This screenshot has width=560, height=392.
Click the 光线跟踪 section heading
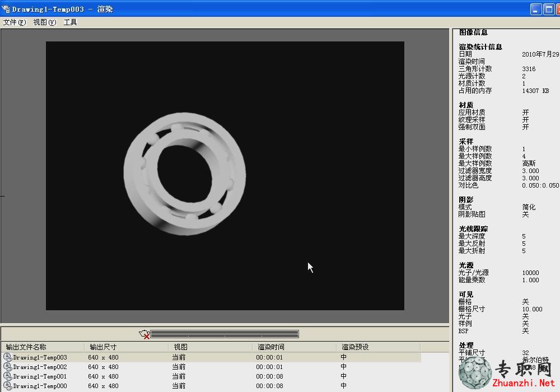pos(473,229)
